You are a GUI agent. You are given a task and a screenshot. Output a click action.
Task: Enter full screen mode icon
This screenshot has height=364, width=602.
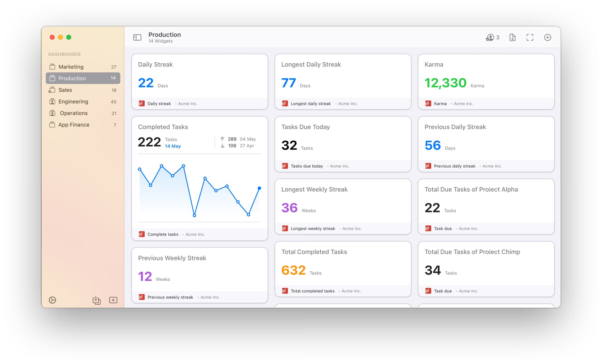(x=530, y=37)
